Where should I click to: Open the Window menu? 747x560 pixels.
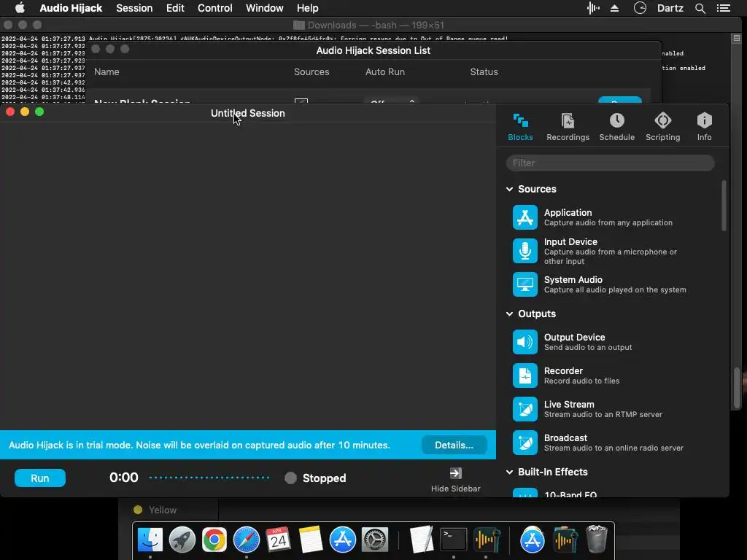tap(264, 8)
